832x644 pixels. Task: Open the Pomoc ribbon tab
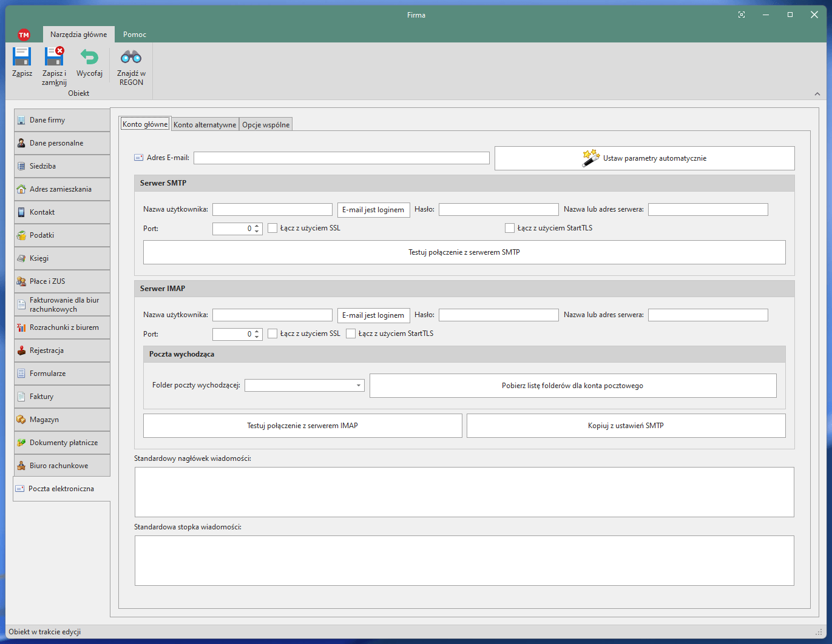[135, 35]
